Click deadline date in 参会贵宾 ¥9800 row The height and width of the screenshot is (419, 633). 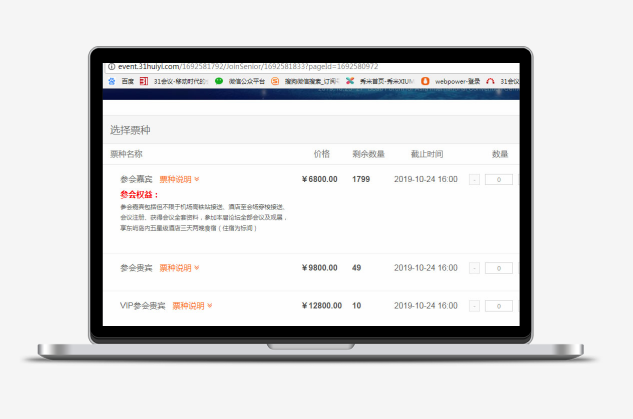coord(426,268)
